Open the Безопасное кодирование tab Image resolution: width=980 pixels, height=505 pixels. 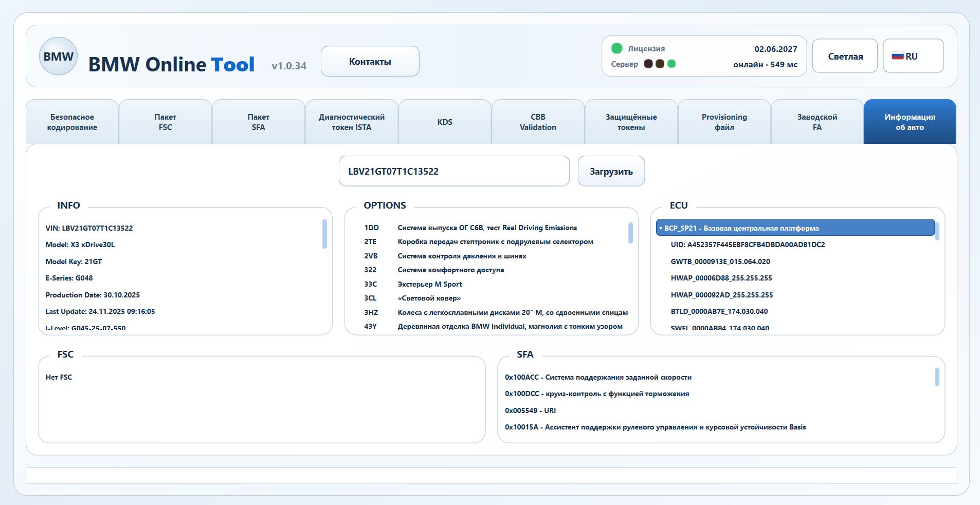pos(72,122)
